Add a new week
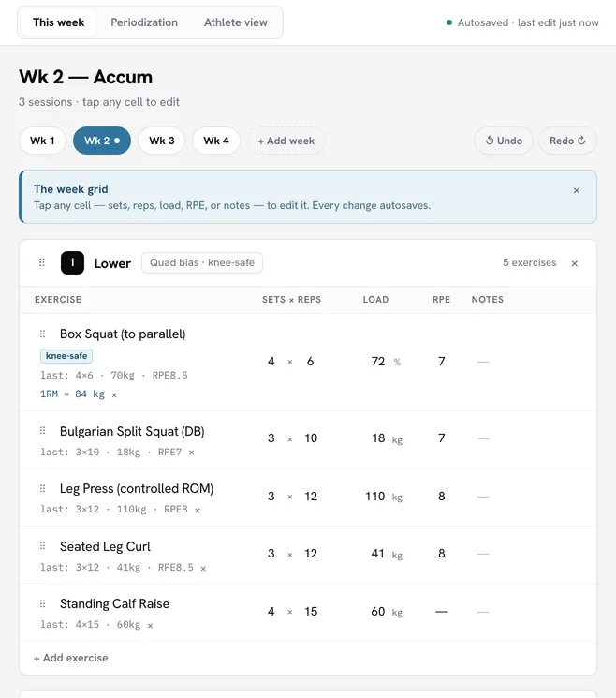 [x=286, y=141]
